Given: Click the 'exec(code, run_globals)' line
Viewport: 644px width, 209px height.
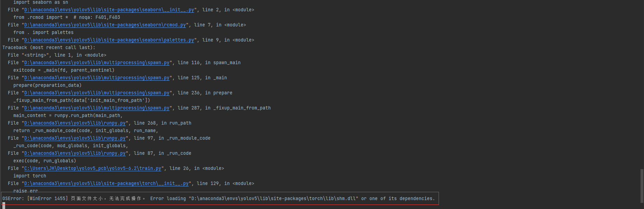Looking at the screenshot, I should 45,161.
